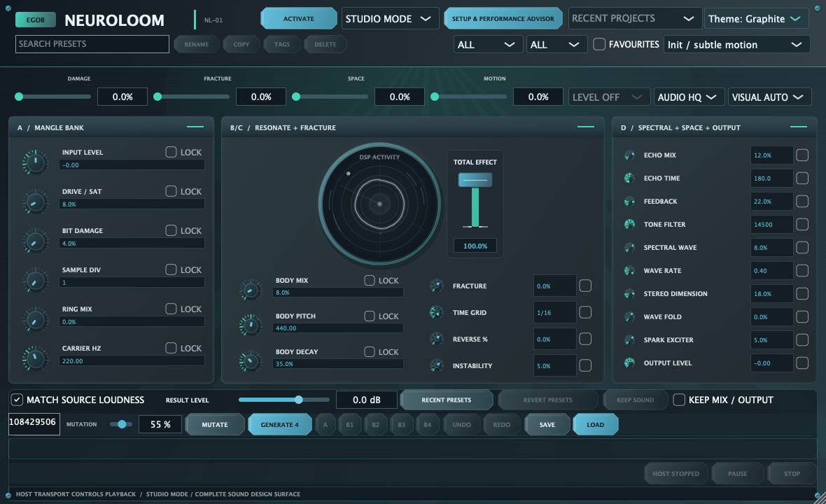
Task: Click the Sample Div knob
Action: click(x=35, y=281)
